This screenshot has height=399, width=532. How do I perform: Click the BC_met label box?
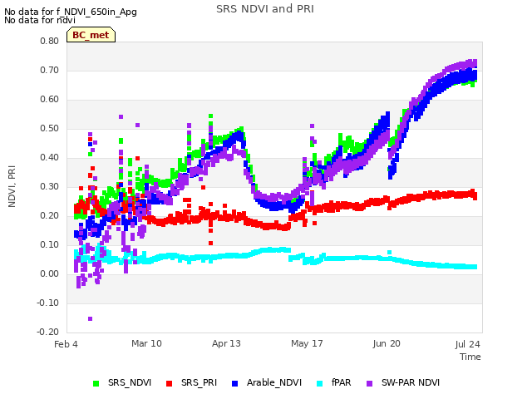click(x=91, y=35)
